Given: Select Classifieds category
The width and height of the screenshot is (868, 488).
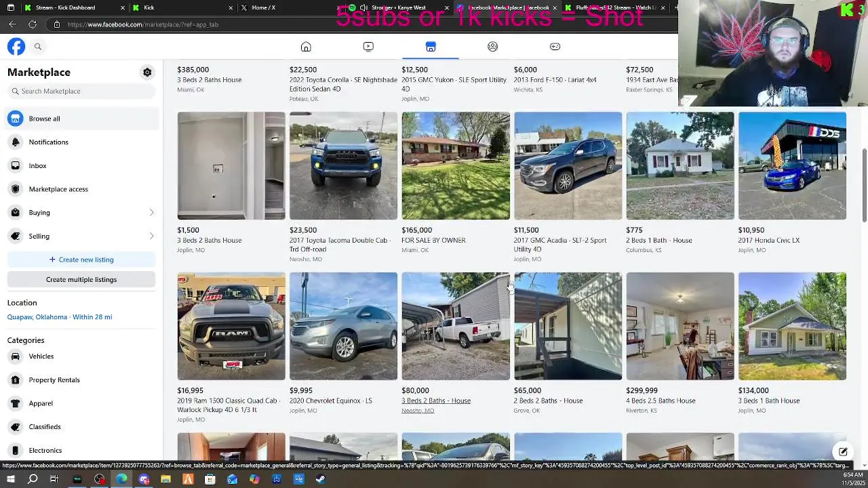Looking at the screenshot, I should [81, 427].
